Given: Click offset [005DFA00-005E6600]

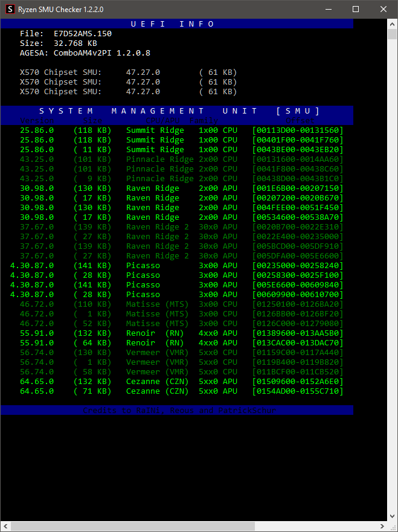Looking at the screenshot, I should pyautogui.click(x=298, y=256).
